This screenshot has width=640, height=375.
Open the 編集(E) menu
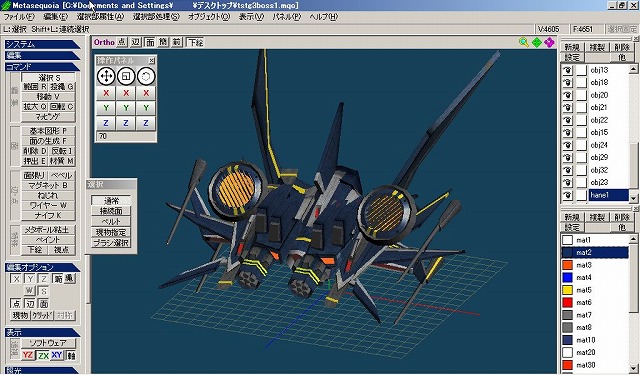56,17
